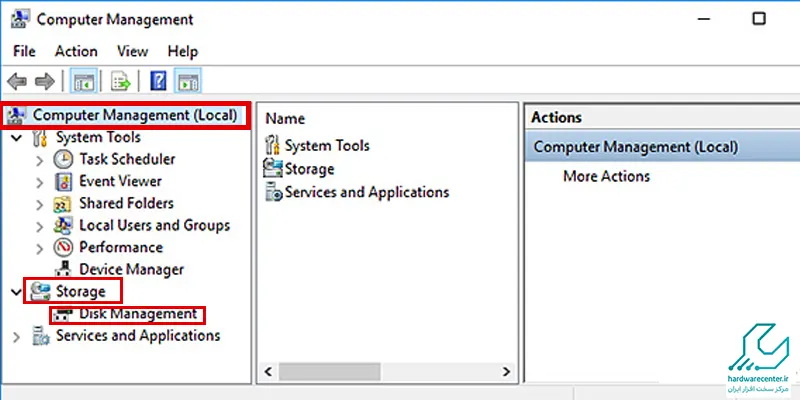This screenshot has height=400, width=800.
Task: Click the horizontal scrollbar right arrow
Action: [506, 371]
